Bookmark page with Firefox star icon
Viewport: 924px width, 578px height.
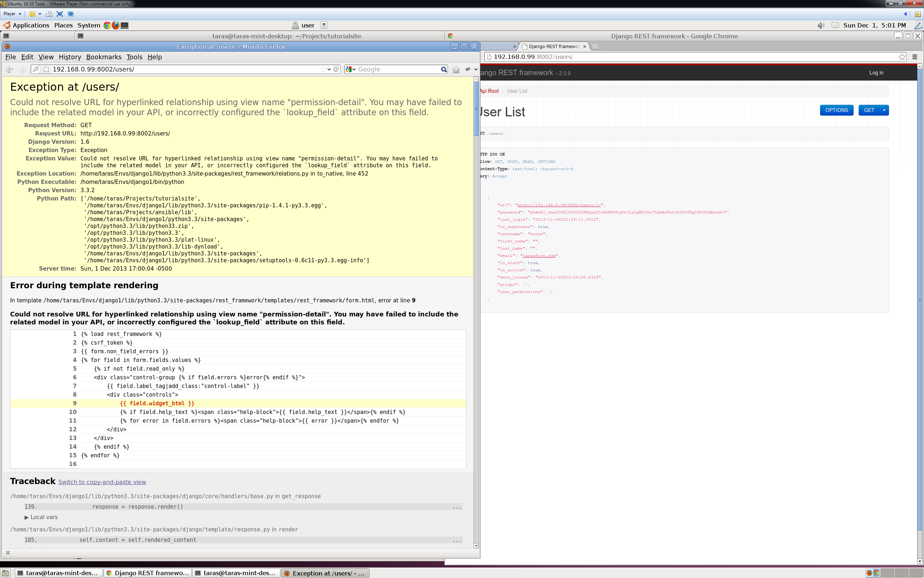pos(323,69)
